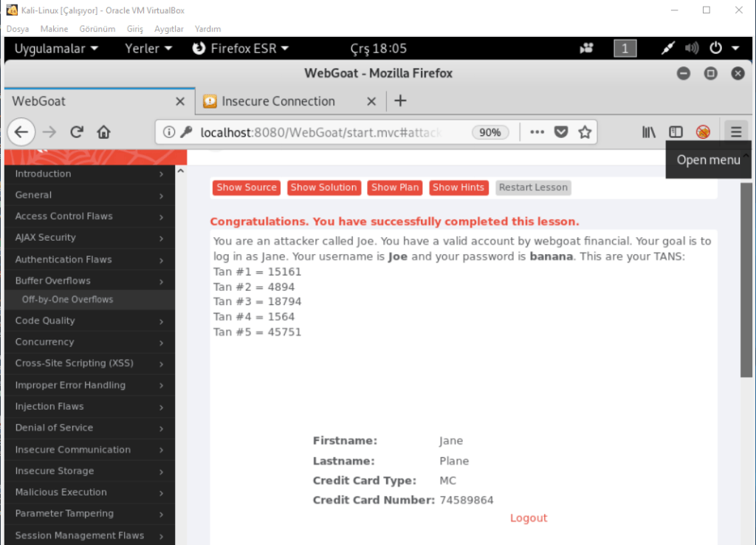This screenshot has width=756, height=545.
Task: Open the Makine menu in VirtualBox
Action: click(54, 29)
